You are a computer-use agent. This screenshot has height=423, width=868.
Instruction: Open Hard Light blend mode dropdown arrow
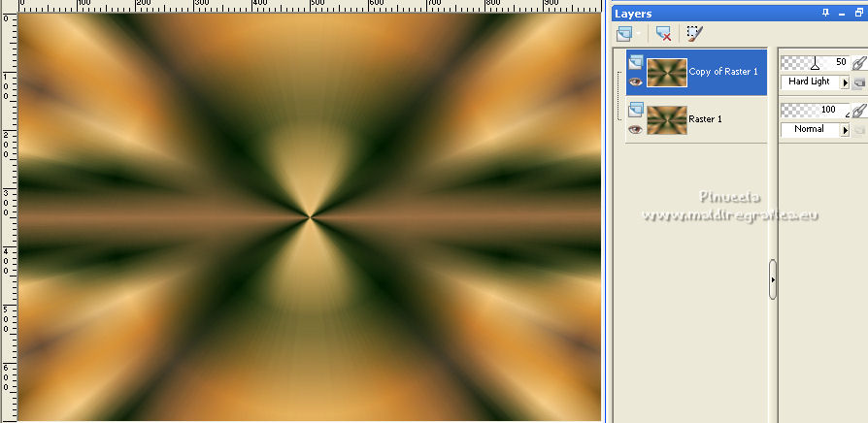coord(845,82)
